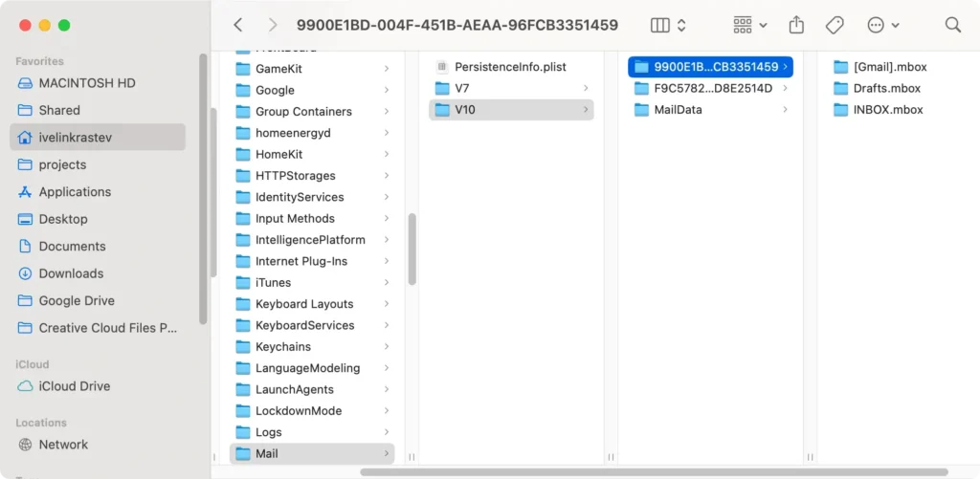Select iCloud Drive in sidebar
Screen dimensions: 980x479
pos(75,386)
